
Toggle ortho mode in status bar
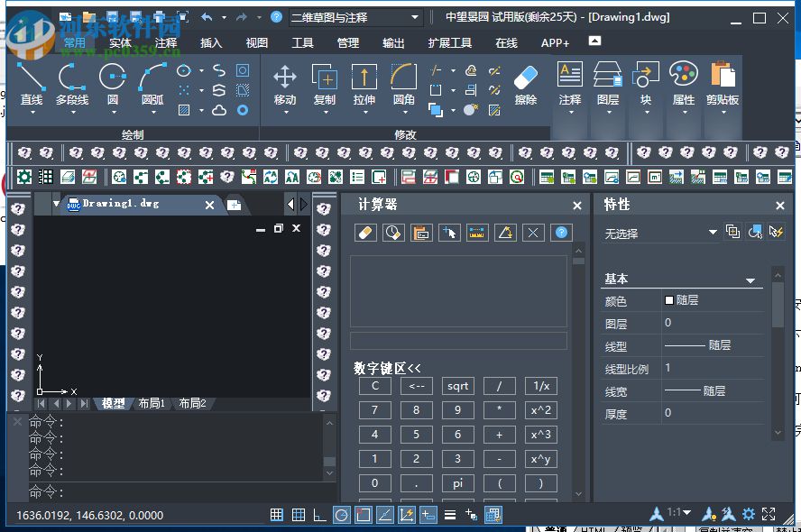coord(320,515)
